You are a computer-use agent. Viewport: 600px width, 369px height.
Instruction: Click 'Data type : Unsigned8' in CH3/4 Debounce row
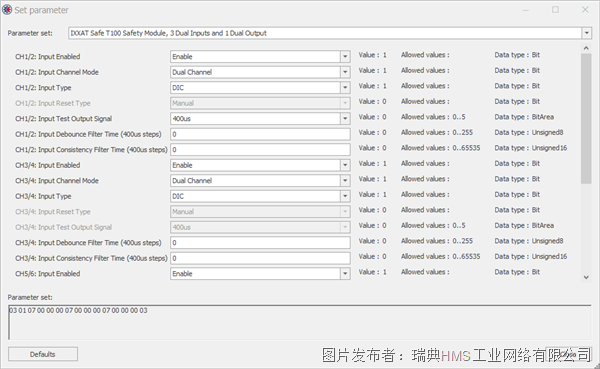(x=529, y=241)
